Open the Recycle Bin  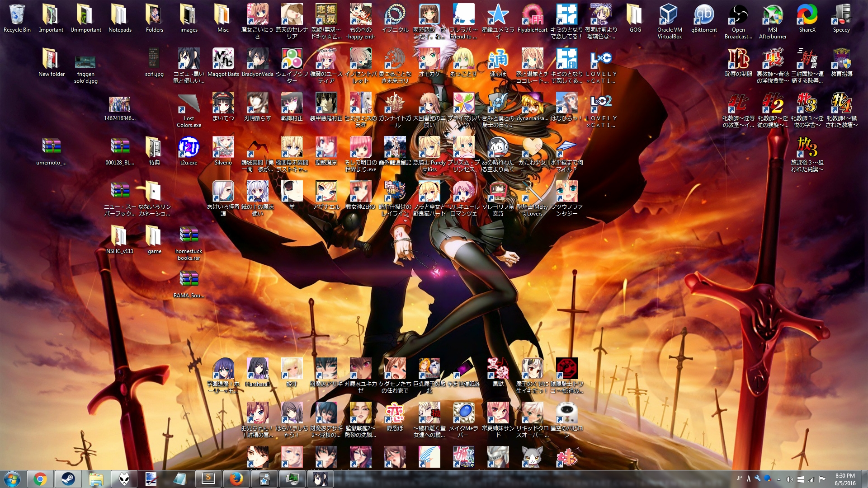pos(17,18)
